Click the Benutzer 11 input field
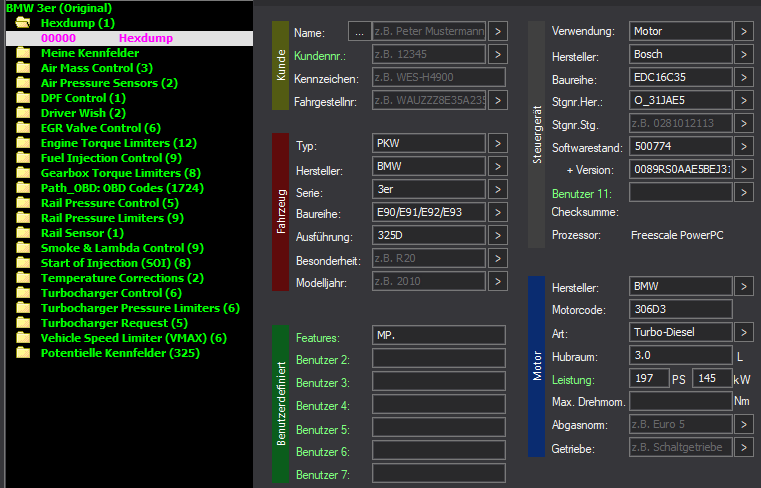The width and height of the screenshot is (761, 488). [680, 192]
